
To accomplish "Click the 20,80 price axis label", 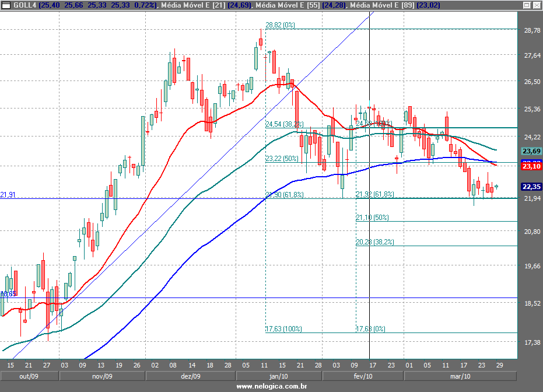I will (x=532, y=232).
